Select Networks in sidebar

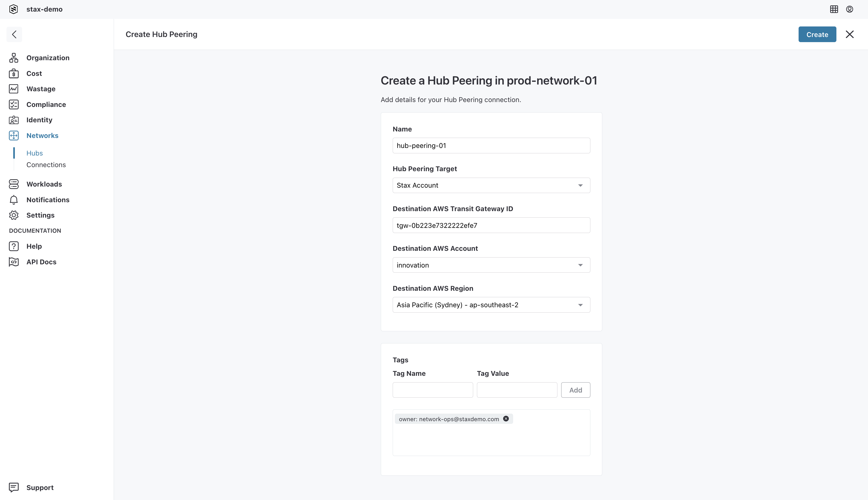42,136
